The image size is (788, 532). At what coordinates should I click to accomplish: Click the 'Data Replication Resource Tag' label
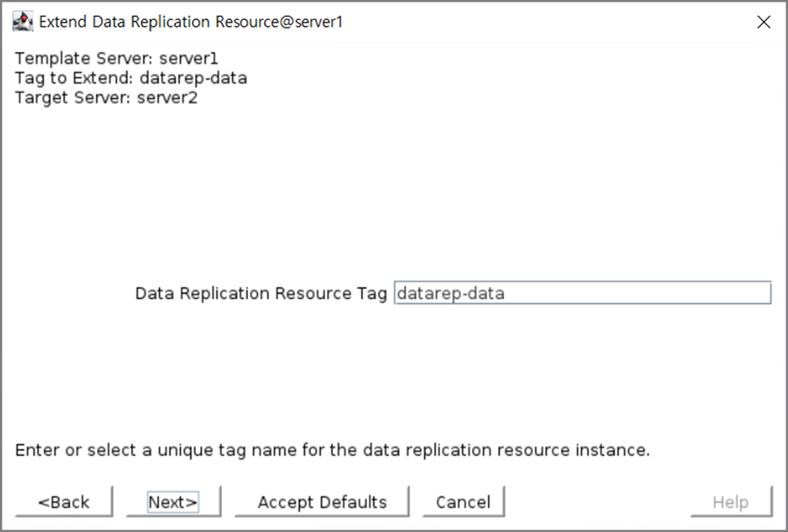(261, 293)
